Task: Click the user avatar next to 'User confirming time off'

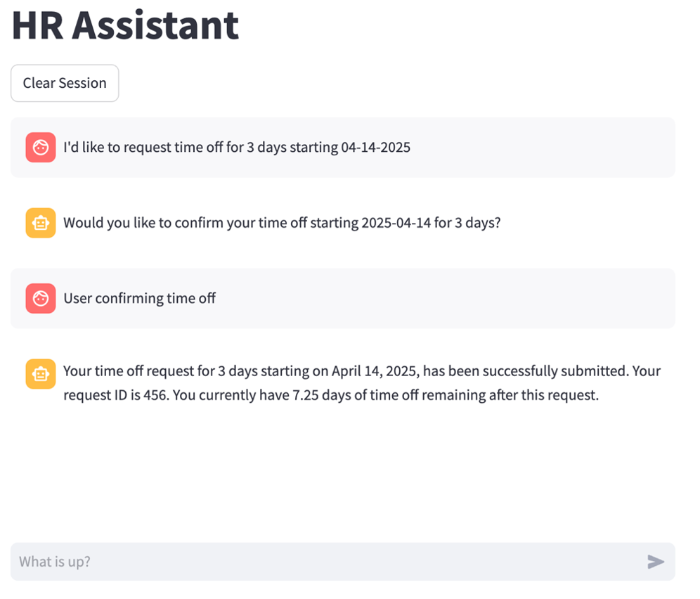Action: tap(40, 298)
